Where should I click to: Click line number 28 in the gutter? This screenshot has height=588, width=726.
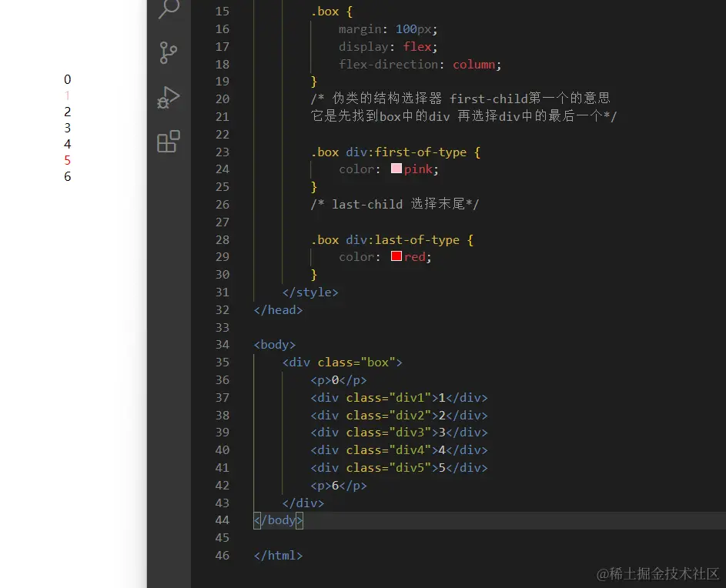coord(222,240)
